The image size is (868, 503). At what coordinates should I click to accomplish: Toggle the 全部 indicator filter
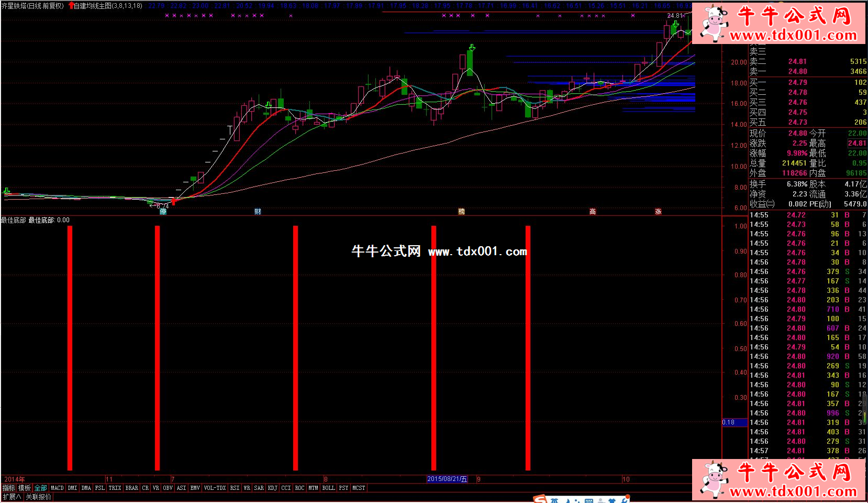pyautogui.click(x=40, y=488)
